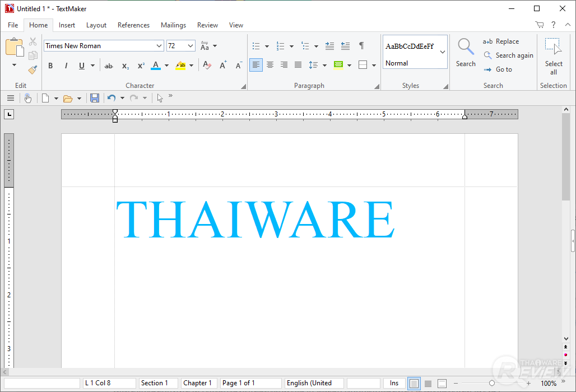The image size is (576, 392).
Task: Click the bulleted list icon
Action: click(256, 46)
